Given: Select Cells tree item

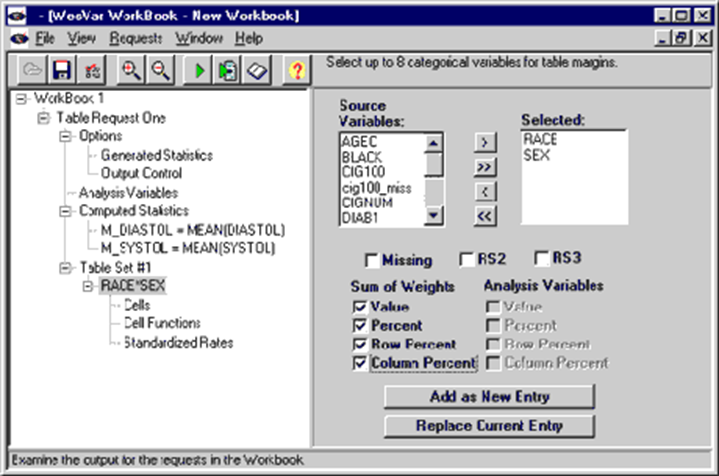Looking at the screenshot, I should click(x=137, y=305).
